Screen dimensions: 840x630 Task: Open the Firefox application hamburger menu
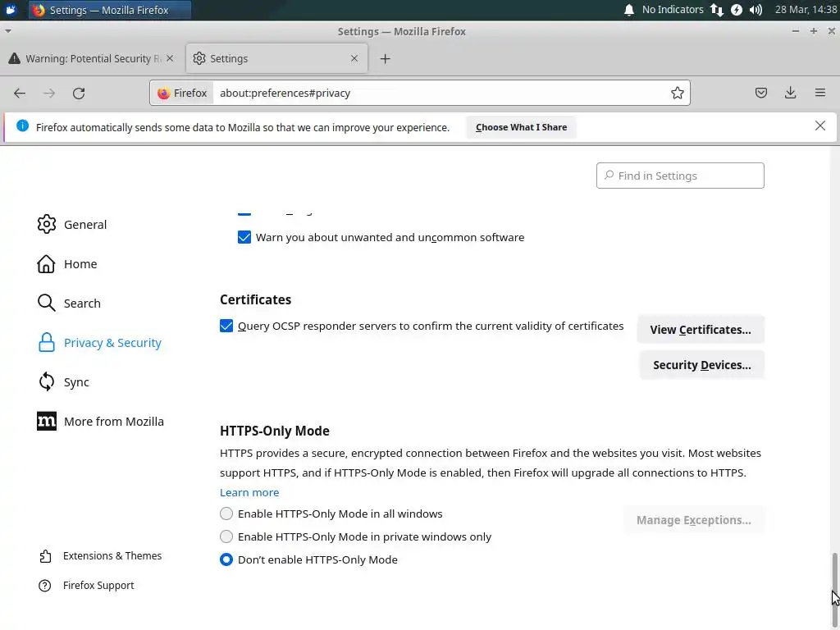click(820, 94)
